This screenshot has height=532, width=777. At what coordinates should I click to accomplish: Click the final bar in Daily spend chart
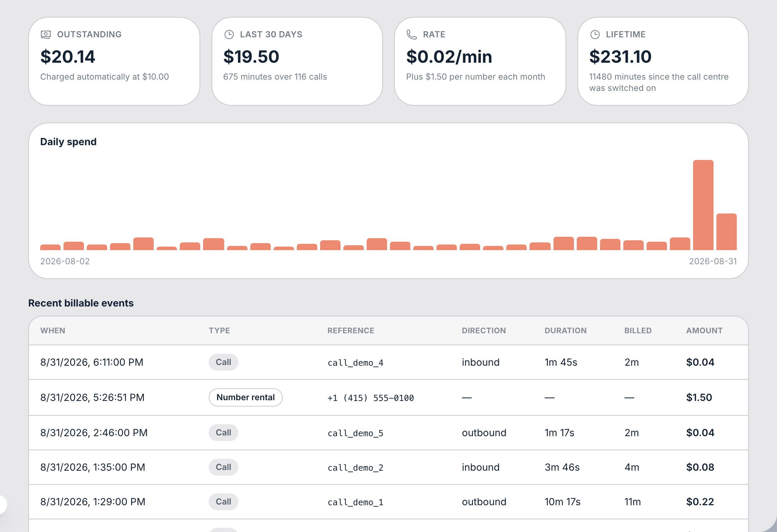[727, 232]
